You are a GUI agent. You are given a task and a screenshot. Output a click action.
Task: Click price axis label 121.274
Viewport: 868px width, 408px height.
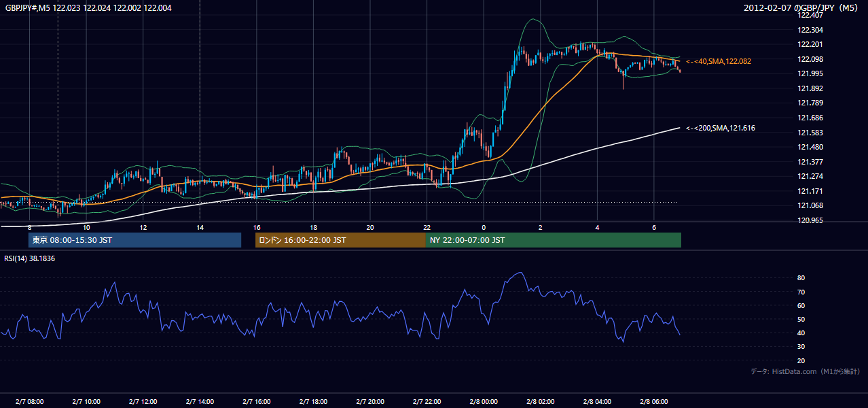pyautogui.click(x=811, y=176)
